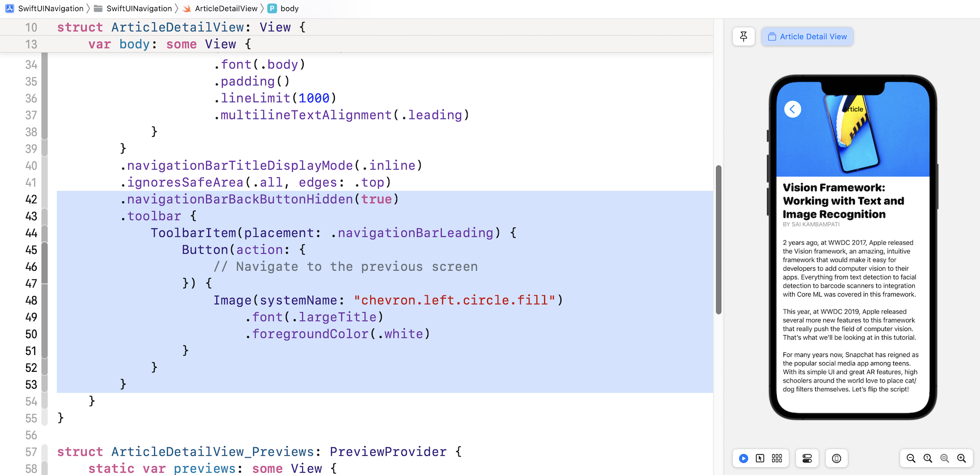Viewport: 980px width, 475px height.
Task: Start live preview with play button
Action: (744, 458)
